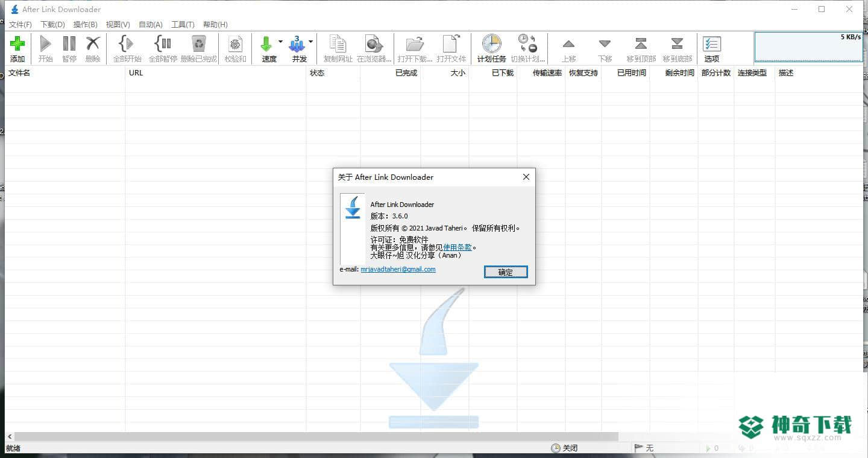Open the 工具(T) menu

[x=183, y=25]
